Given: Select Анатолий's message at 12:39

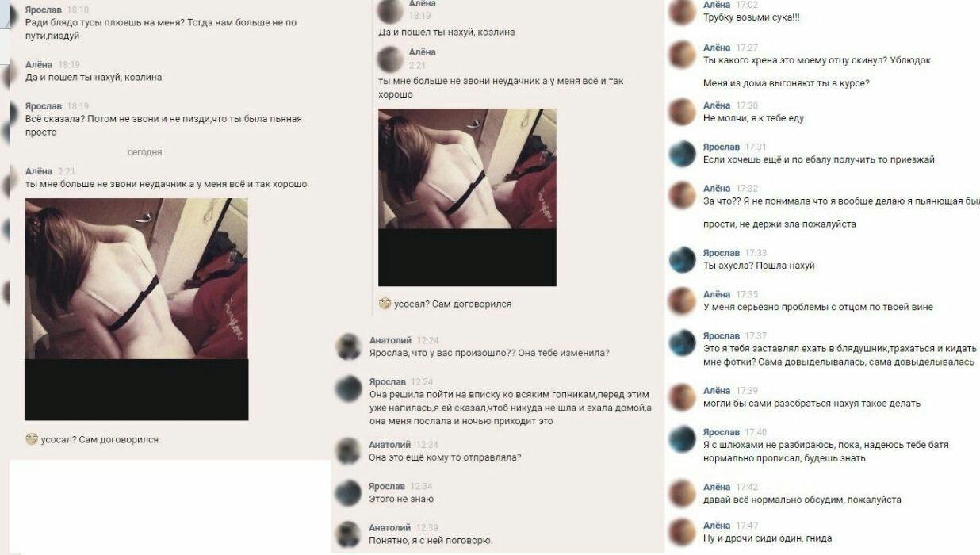Looking at the screenshot, I should pyautogui.click(x=431, y=541).
